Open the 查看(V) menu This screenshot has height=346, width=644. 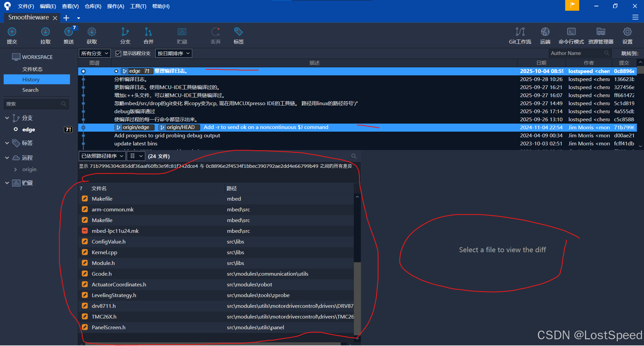coord(70,6)
